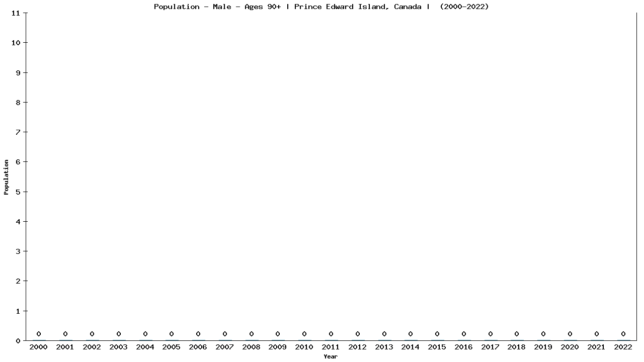644x362 pixels.
Task: Click the data value 0 above year 2005
Action: pyautogui.click(x=172, y=334)
